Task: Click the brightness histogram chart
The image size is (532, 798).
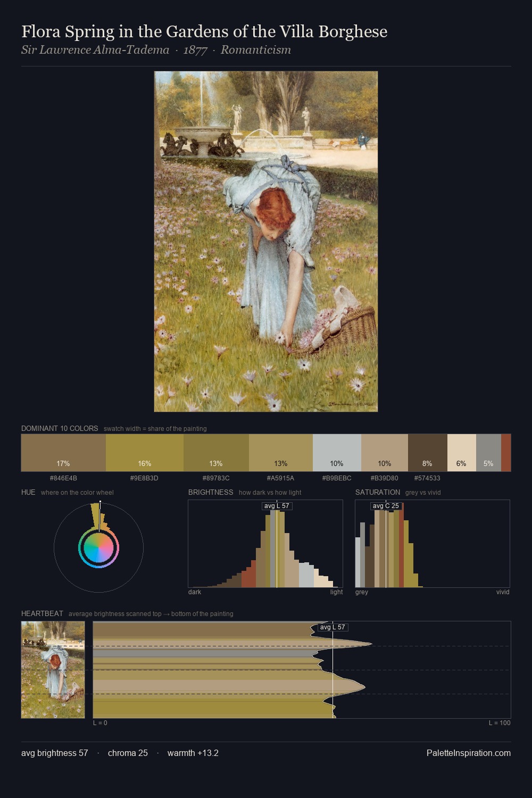Action: point(265,544)
